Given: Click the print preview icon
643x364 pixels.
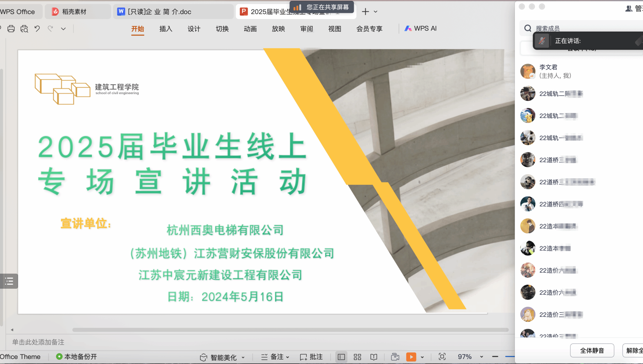Looking at the screenshot, I should [x=24, y=29].
